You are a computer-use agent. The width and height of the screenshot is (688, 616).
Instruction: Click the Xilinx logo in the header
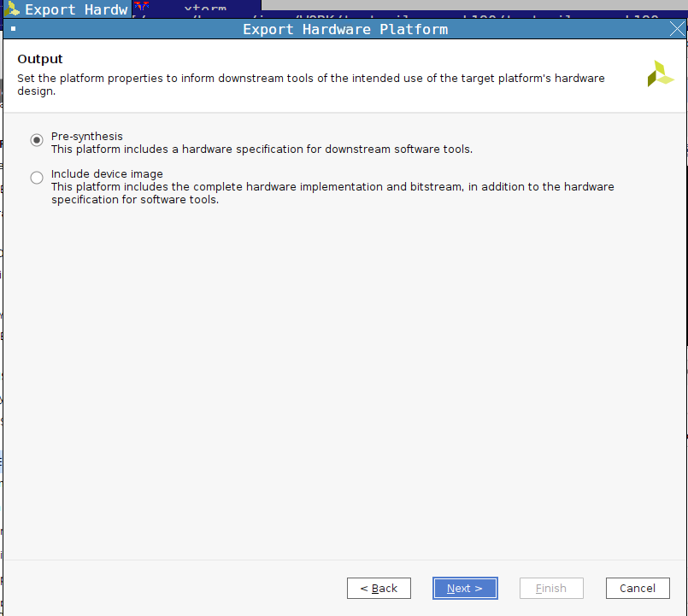[661, 73]
